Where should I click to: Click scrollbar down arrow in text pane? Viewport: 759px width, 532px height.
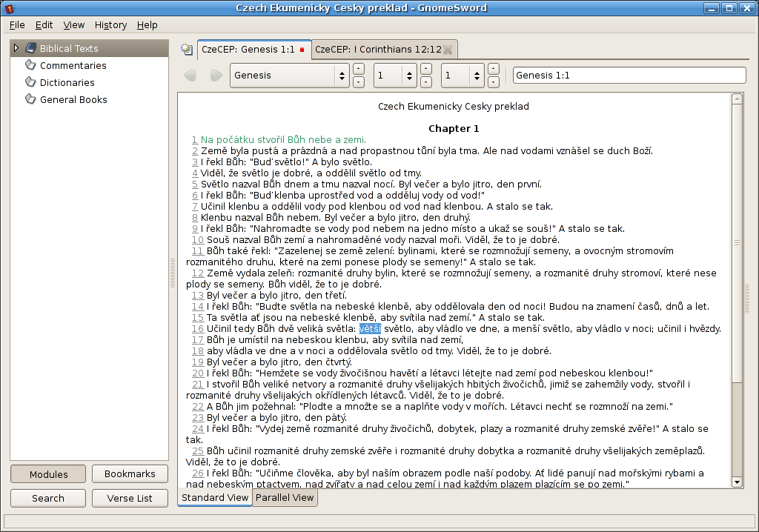737,482
